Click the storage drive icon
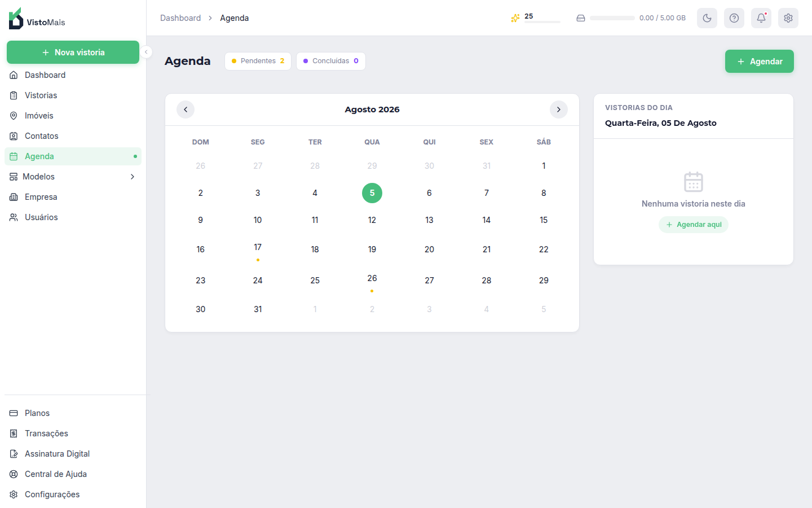This screenshot has height=508, width=812. (x=581, y=18)
